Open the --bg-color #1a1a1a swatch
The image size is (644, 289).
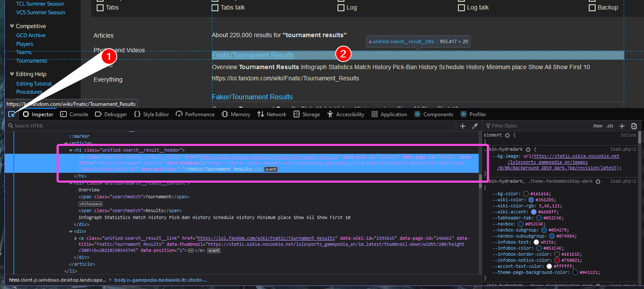(x=527, y=194)
